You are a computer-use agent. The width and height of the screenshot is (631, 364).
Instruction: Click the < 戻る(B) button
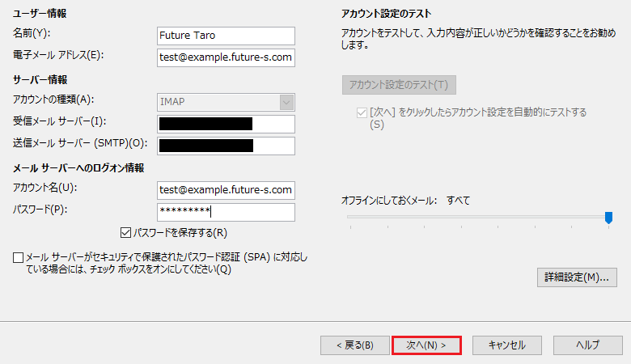[355, 345]
